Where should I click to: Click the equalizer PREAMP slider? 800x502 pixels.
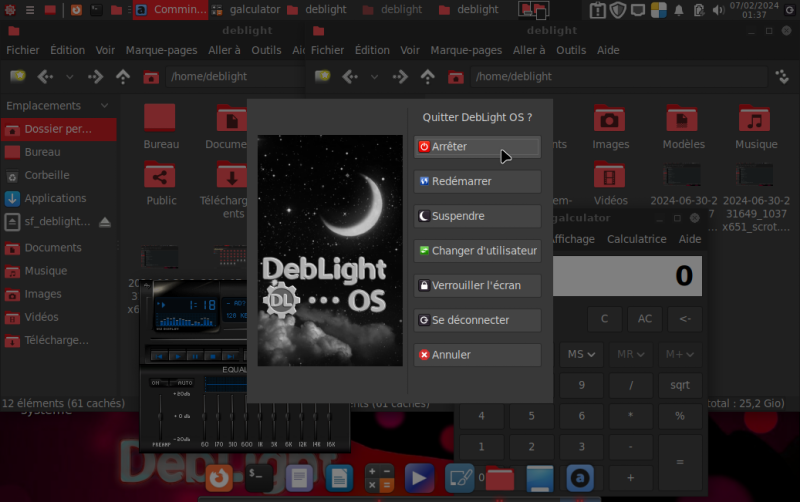pos(162,415)
